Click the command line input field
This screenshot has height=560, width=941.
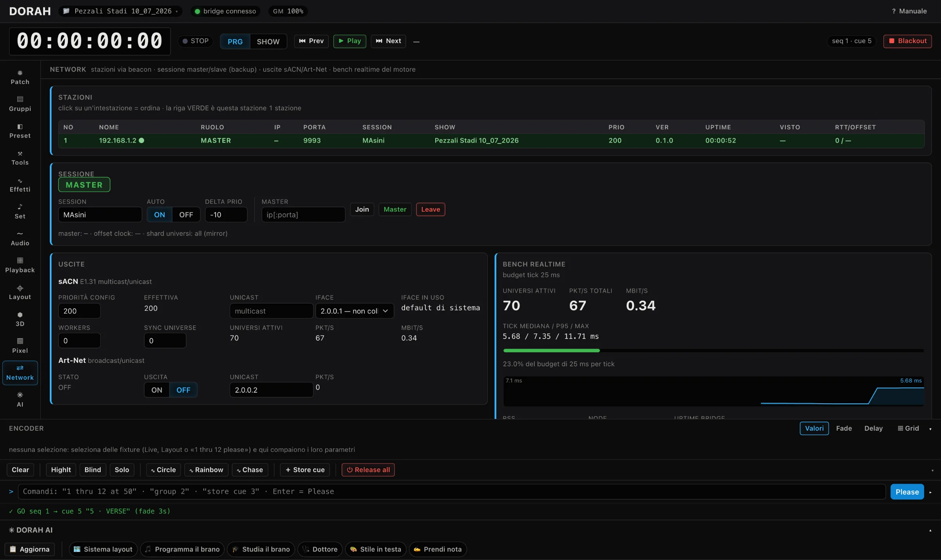(452, 491)
